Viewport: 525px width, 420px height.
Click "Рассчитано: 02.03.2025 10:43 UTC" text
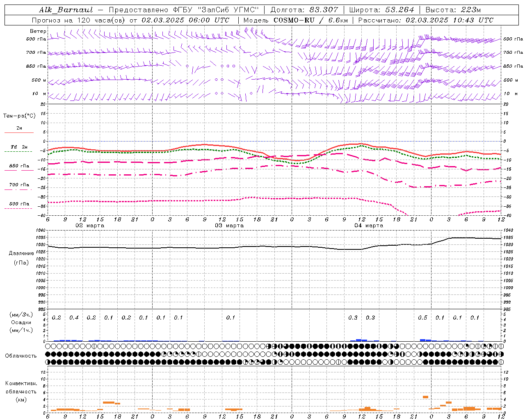[426, 20]
